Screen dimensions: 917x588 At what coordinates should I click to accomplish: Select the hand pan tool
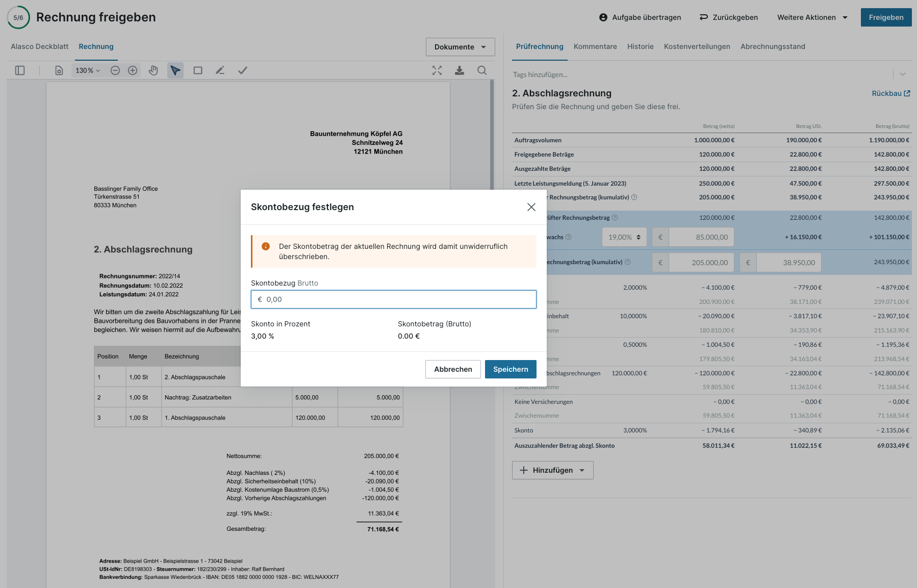point(153,70)
